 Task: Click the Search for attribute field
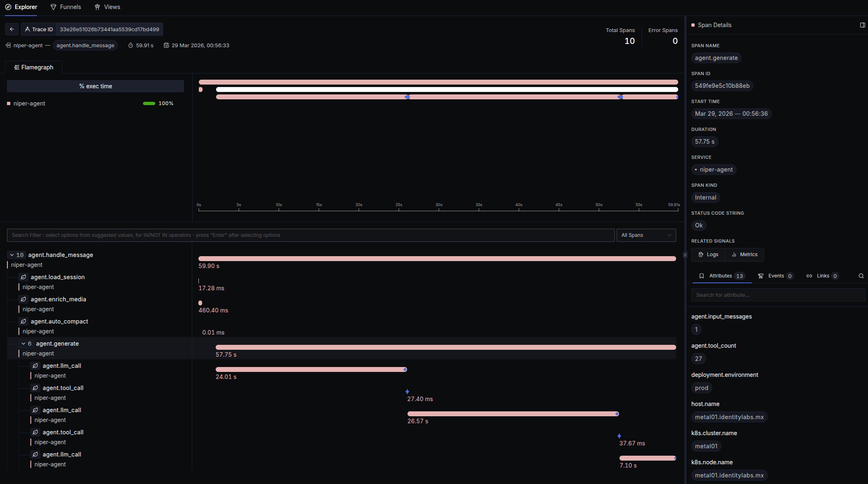(778, 295)
